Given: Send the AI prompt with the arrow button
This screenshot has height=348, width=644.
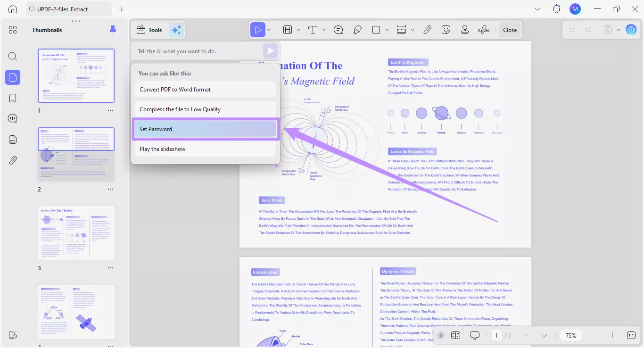Looking at the screenshot, I should (270, 51).
